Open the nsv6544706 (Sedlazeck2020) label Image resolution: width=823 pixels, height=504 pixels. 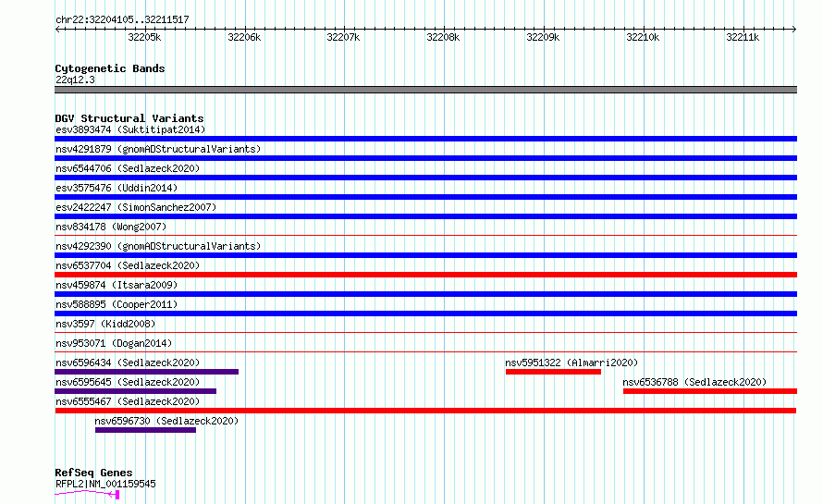point(128,168)
